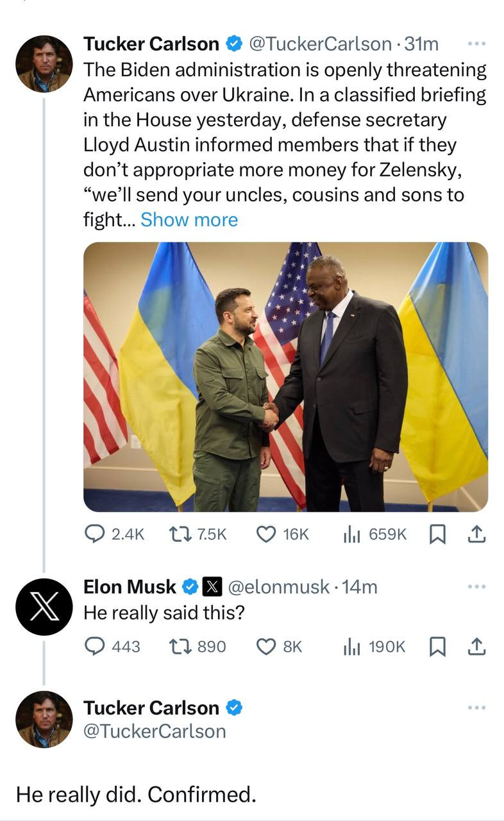Screen dimensions: 504x821
Task: Open more options on first tweet
Action: pos(476,44)
